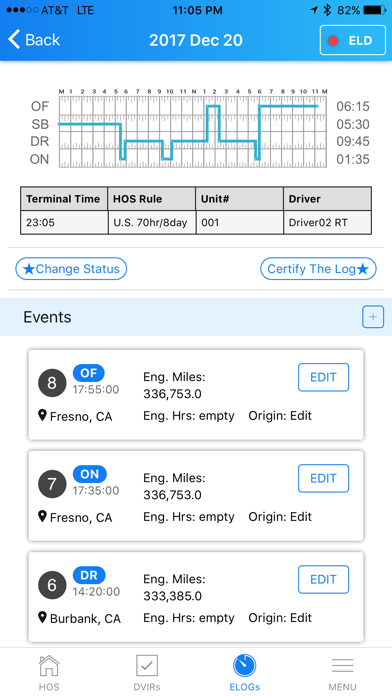The width and height of the screenshot is (392, 696).
Task: Tap HOS rule U.S. 70hr/8day cell
Action: pos(152,222)
